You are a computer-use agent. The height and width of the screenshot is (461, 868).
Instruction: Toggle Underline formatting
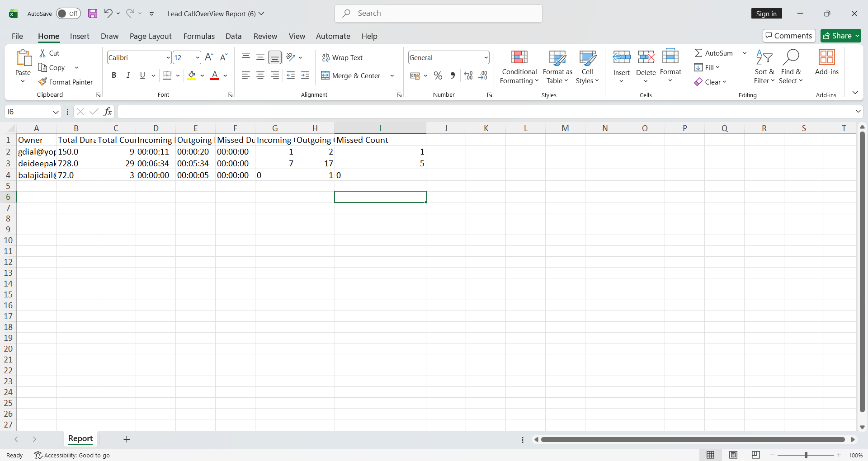click(x=143, y=75)
